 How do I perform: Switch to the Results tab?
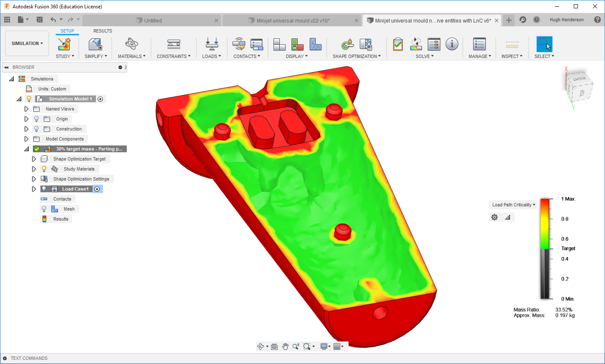pyautogui.click(x=102, y=30)
